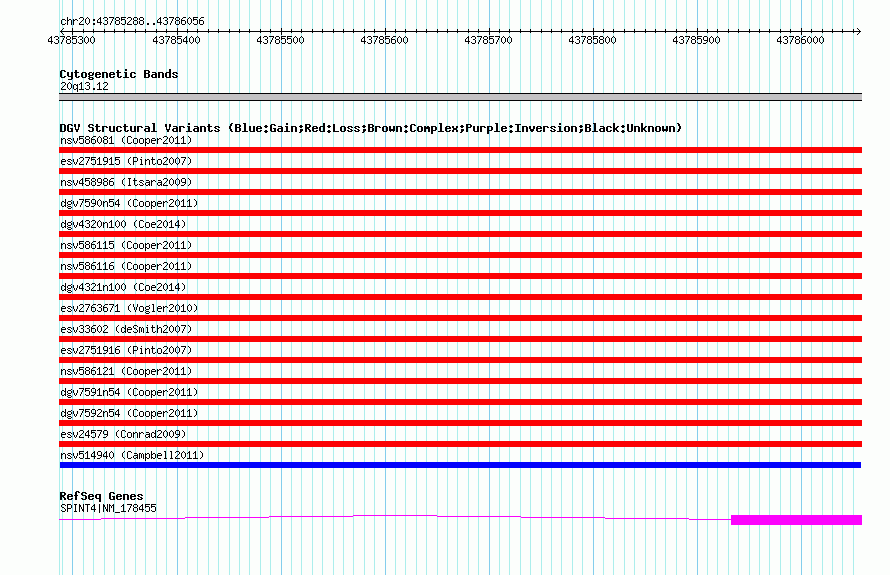This screenshot has width=890, height=575.
Task: Click the red bar under dgv7591n54
Action: pyautogui.click(x=460, y=402)
